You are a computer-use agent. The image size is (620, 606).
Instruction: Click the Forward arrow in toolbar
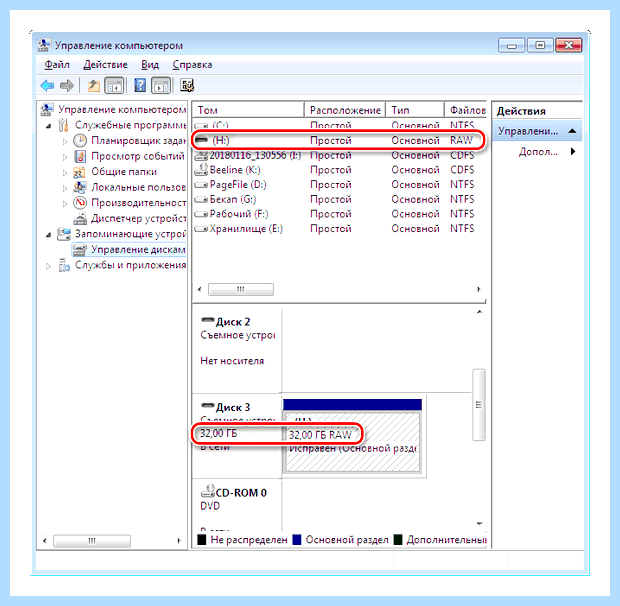[67, 85]
